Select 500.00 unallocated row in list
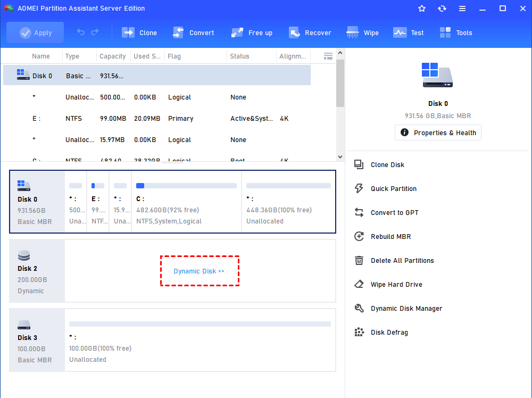The image size is (532, 398). point(157,97)
